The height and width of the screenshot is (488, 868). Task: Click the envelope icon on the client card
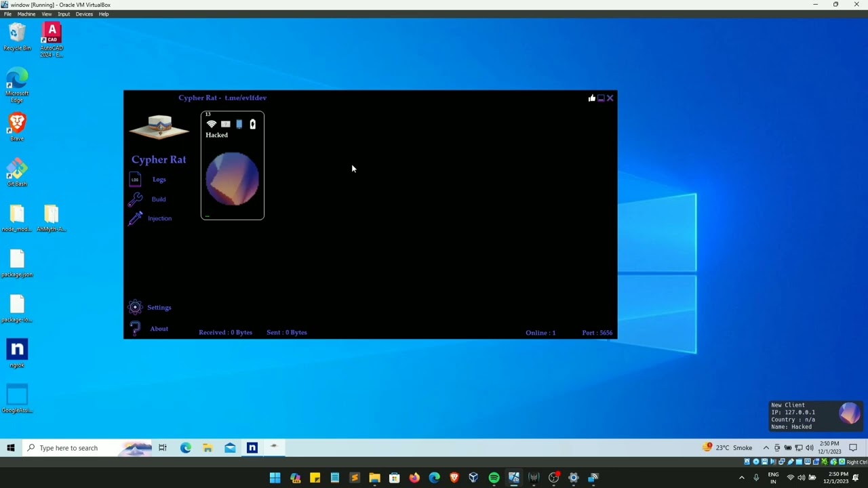[x=226, y=124]
